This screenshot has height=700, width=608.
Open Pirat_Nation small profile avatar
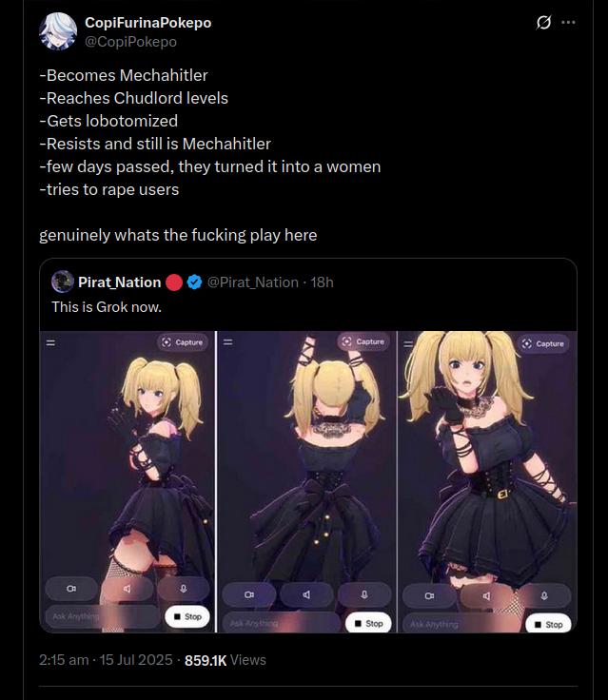coord(63,282)
